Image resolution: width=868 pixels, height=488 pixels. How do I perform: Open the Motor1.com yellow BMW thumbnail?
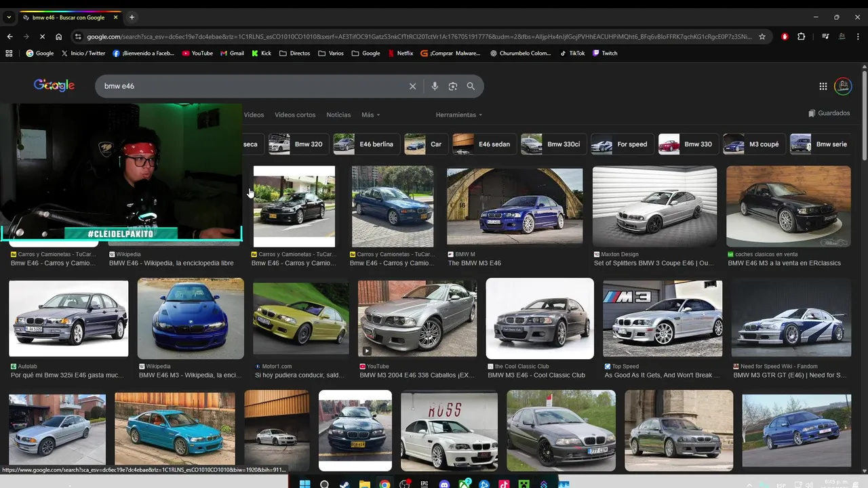(301, 319)
